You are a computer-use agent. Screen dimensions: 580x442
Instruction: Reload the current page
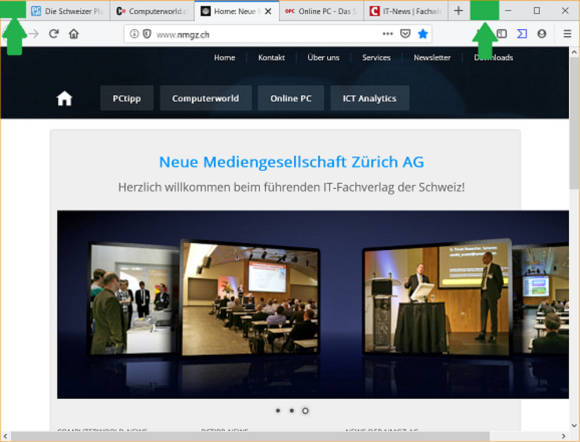(54, 34)
